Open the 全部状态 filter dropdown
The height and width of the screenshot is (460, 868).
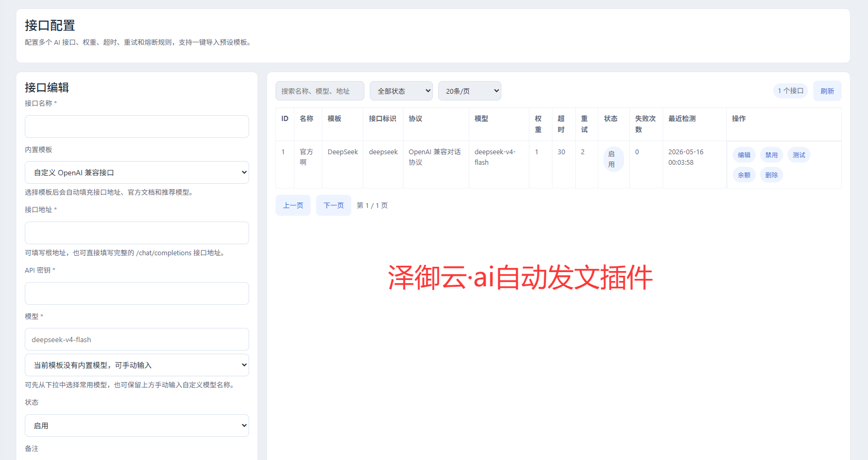pyautogui.click(x=401, y=91)
